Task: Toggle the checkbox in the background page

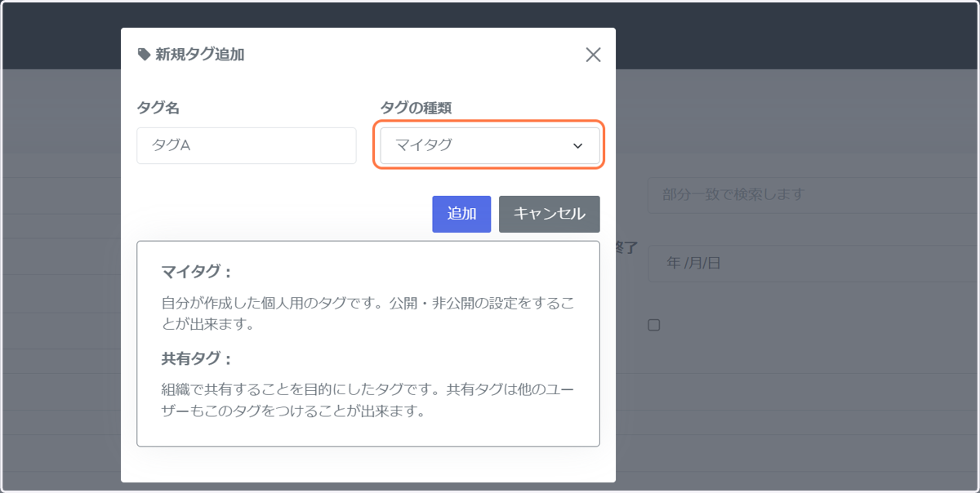Action: pyautogui.click(x=653, y=325)
